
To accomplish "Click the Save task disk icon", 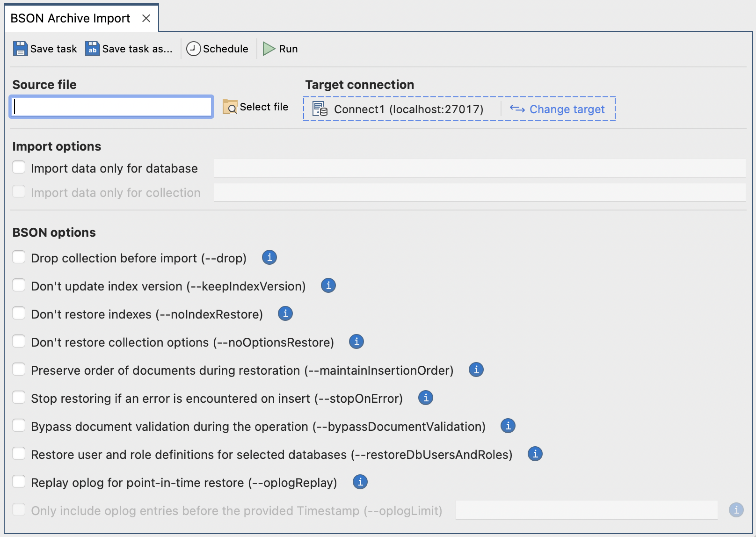I will click(20, 48).
